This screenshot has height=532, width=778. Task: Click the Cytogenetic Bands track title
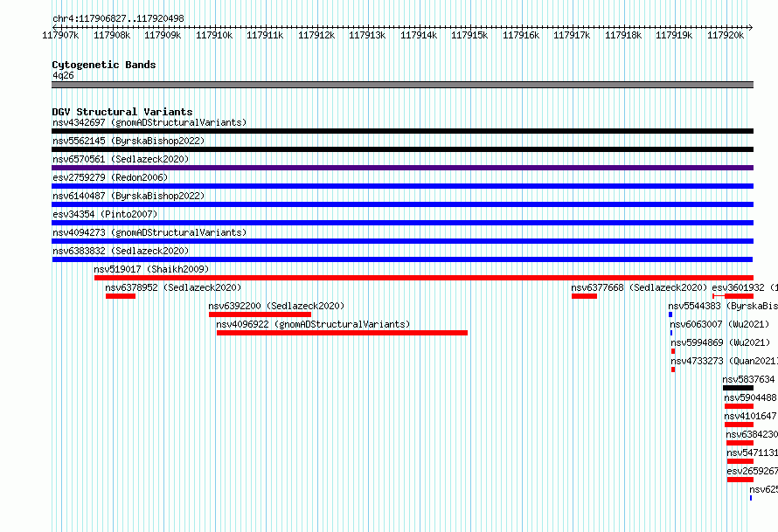[104, 65]
